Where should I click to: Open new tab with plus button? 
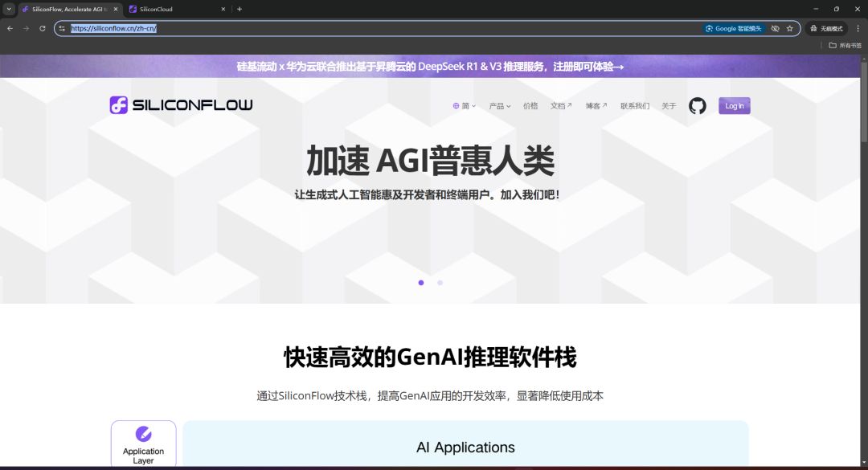tap(240, 9)
